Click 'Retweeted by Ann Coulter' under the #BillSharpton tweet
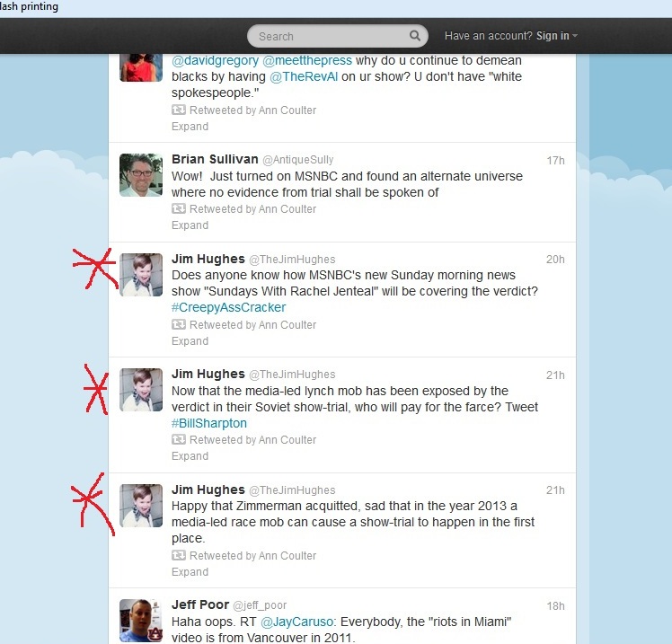The height and width of the screenshot is (644, 672). pyautogui.click(x=252, y=440)
